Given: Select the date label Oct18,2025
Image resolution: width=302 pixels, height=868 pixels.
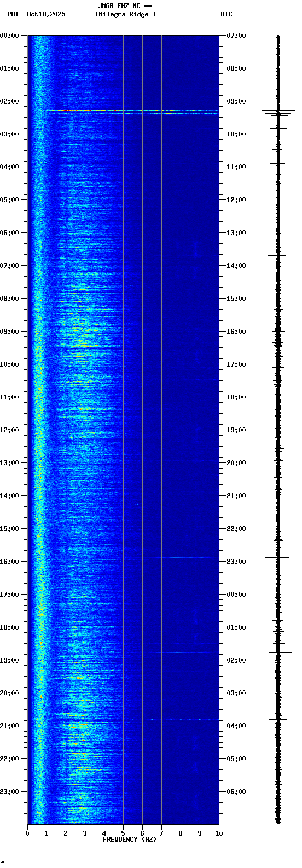Looking at the screenshot, I should (x=46, y=14).
